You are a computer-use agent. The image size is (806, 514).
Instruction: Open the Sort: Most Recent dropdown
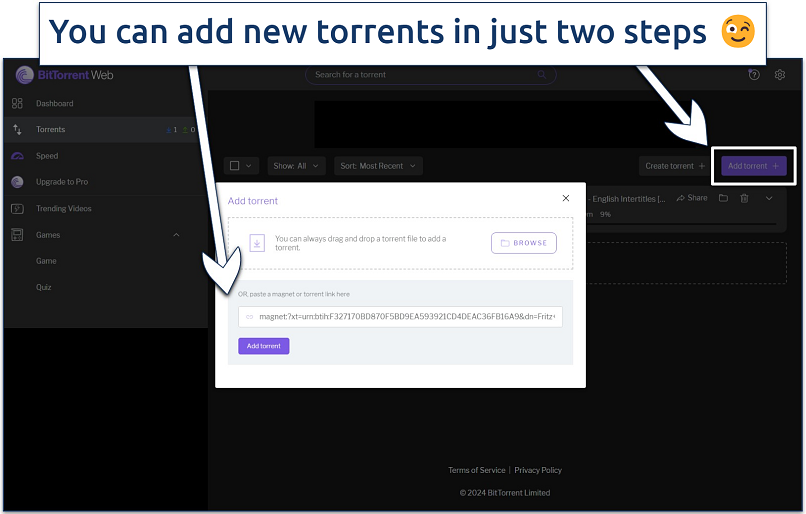(x=378, y=166)
